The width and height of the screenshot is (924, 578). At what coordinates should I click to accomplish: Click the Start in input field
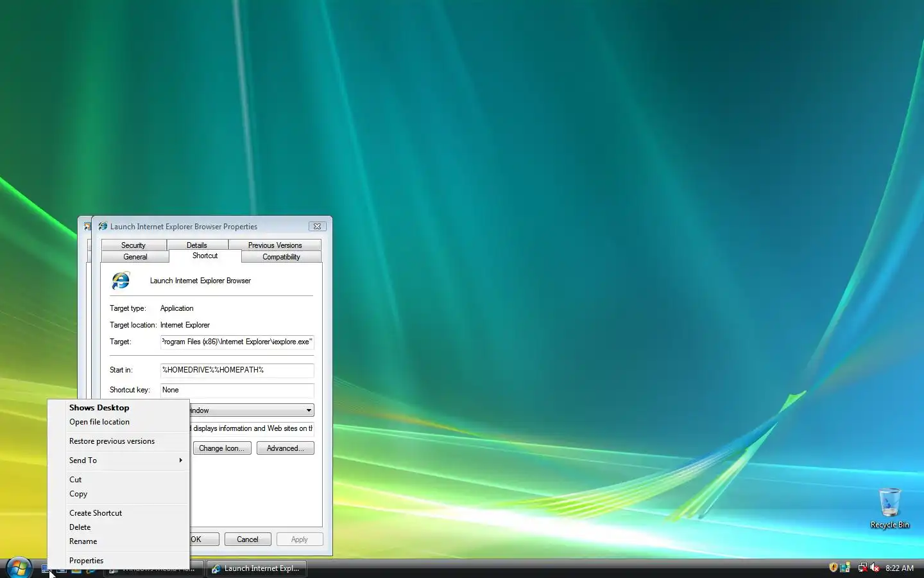237,370
